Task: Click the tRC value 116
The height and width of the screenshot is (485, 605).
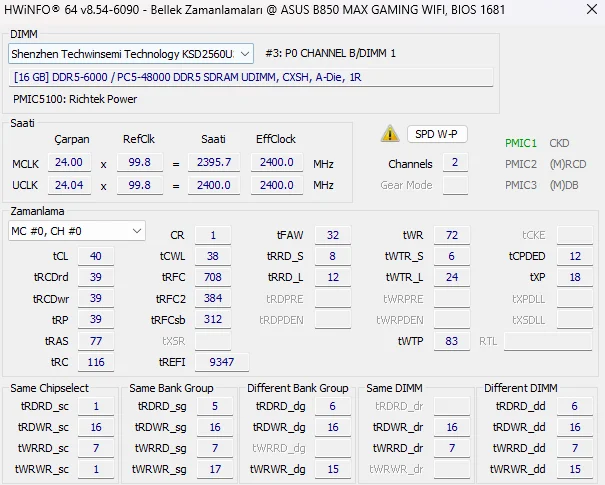Action: 96,362
